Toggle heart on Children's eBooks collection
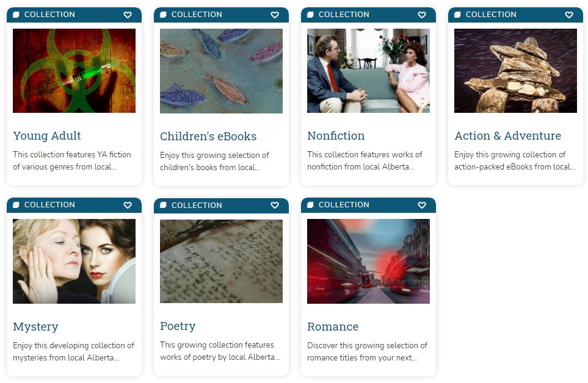 [x=275, y=15]
